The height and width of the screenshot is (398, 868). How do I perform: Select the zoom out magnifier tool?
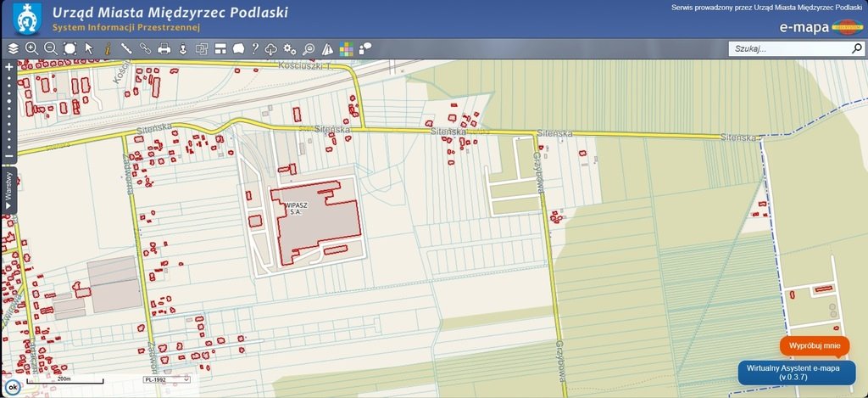point(51,48)
